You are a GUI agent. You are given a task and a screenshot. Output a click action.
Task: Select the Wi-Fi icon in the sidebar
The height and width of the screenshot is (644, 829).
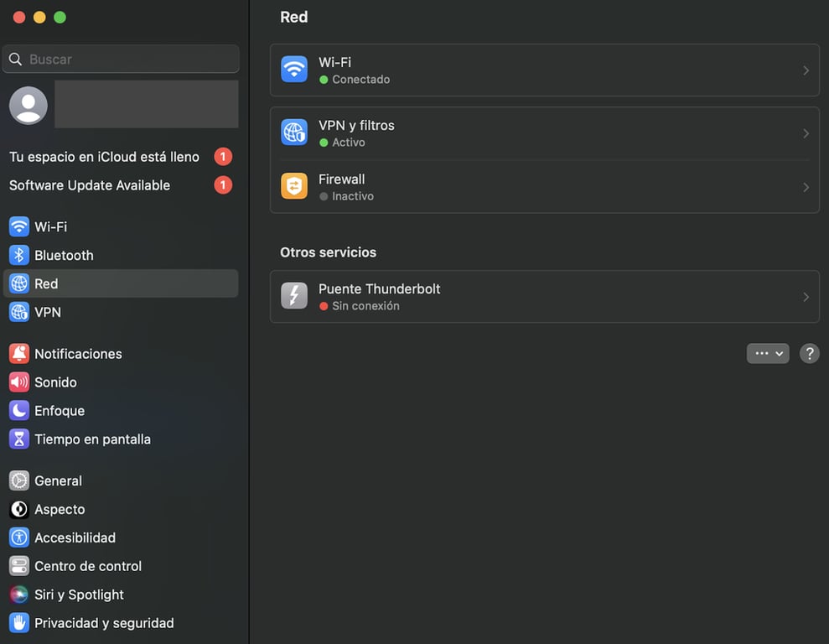18,226
